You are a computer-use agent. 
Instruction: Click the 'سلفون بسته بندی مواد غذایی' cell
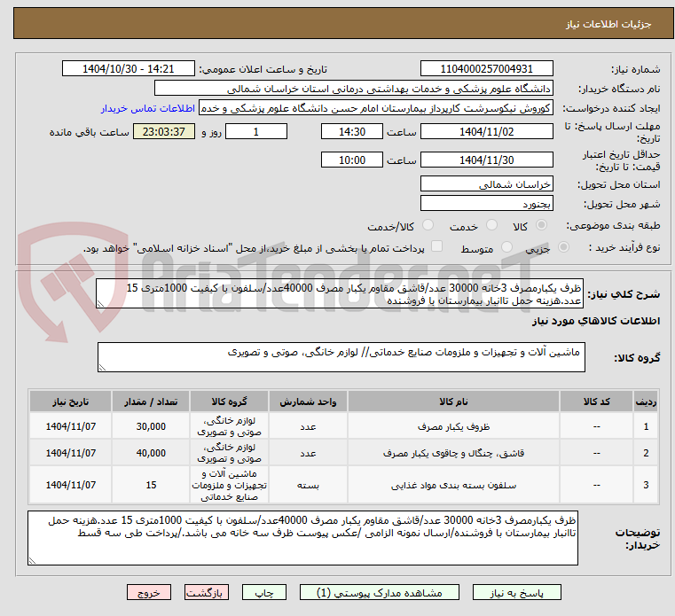tap(453, 485)
